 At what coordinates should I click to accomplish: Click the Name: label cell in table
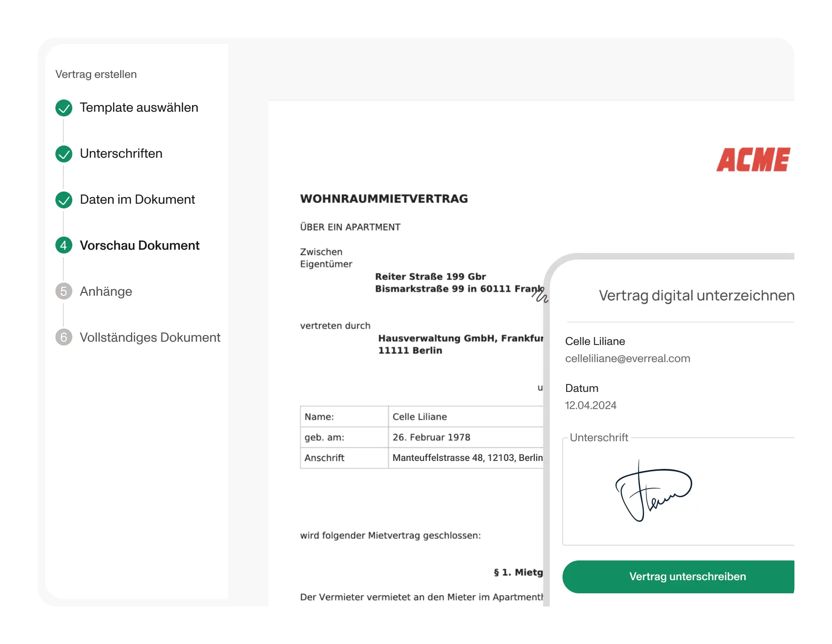[x=344, y=417]
